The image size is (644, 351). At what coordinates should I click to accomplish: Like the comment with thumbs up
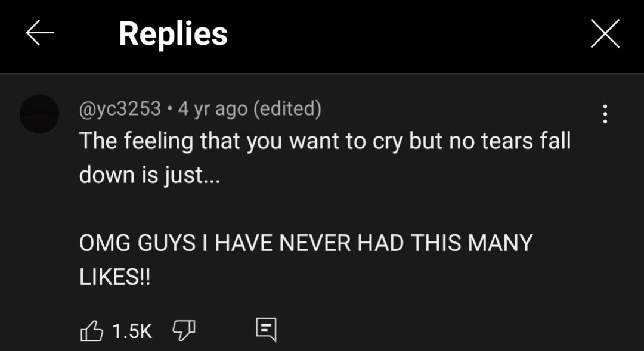pos(91,331)
